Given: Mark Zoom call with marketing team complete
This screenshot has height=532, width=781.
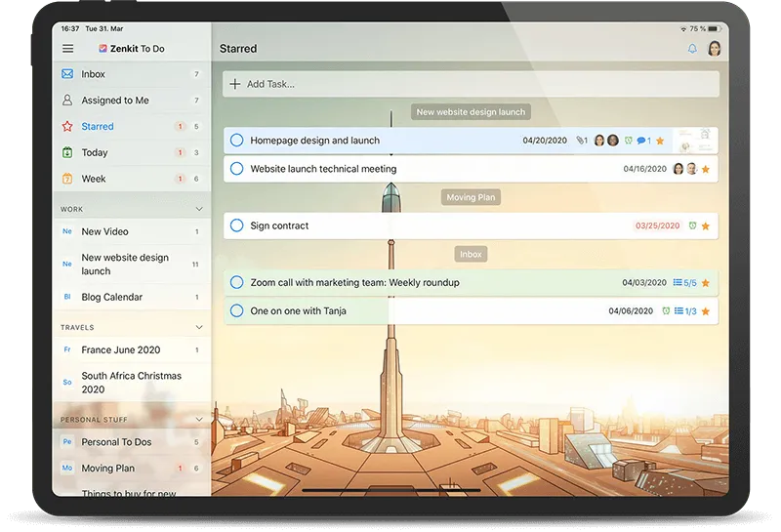Looking at the screenshot, I should (237, 282).
